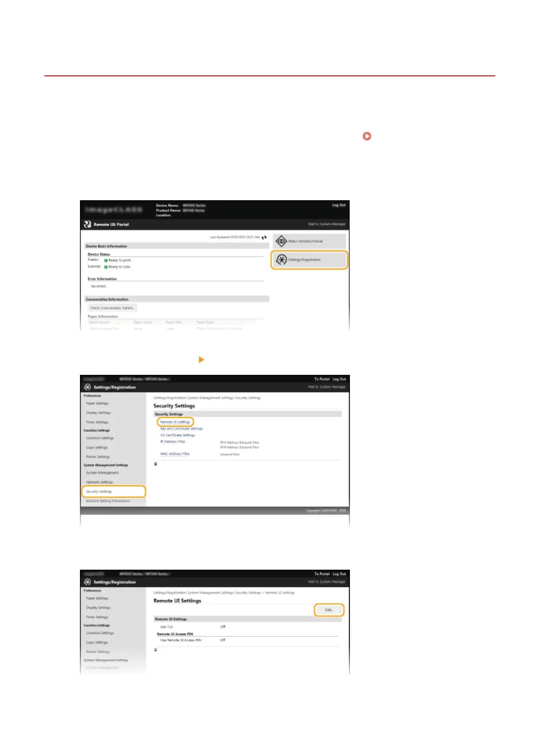Open the Key and Certificate Settings link
This screenshot has height=756, width=535.
181,428
